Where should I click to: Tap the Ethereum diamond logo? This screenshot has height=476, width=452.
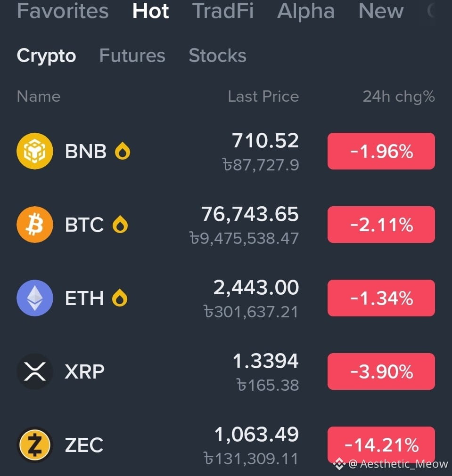pos(35,298)
